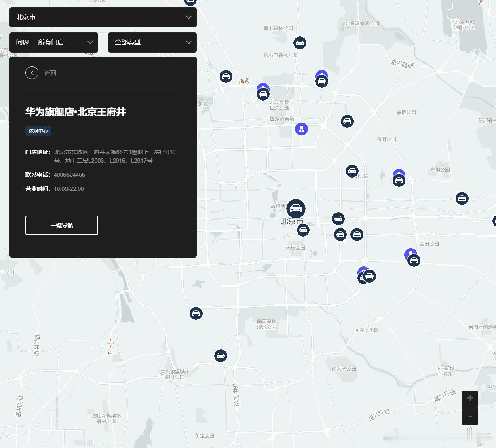Click the store title 华为旗舰店·北京王府井
496x448 pixels.
[x=76, y=112]
